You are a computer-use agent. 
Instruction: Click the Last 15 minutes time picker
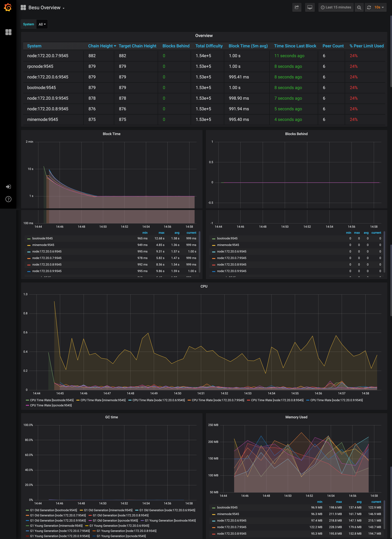click(336, 7)
